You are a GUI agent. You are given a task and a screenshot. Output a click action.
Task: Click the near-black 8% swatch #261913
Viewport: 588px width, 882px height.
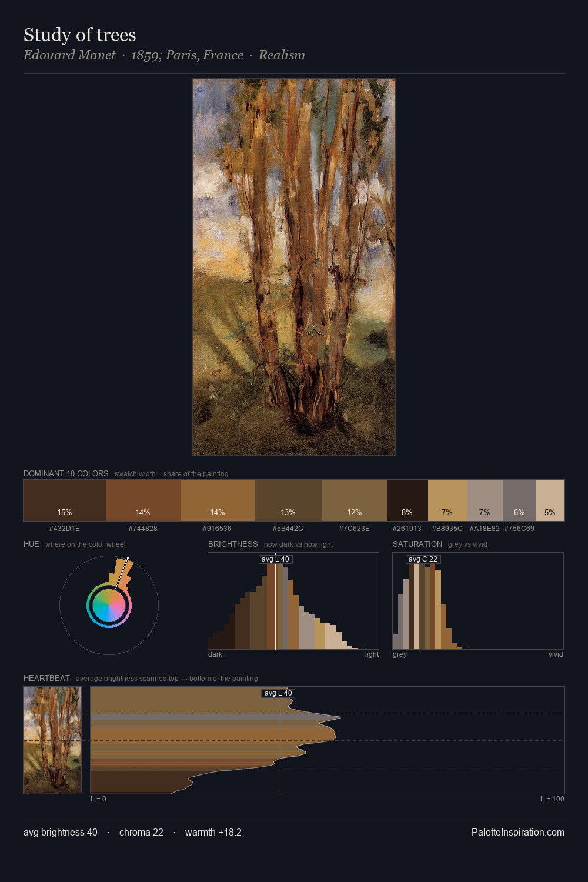pyautogui.click(x=407, y=500)
